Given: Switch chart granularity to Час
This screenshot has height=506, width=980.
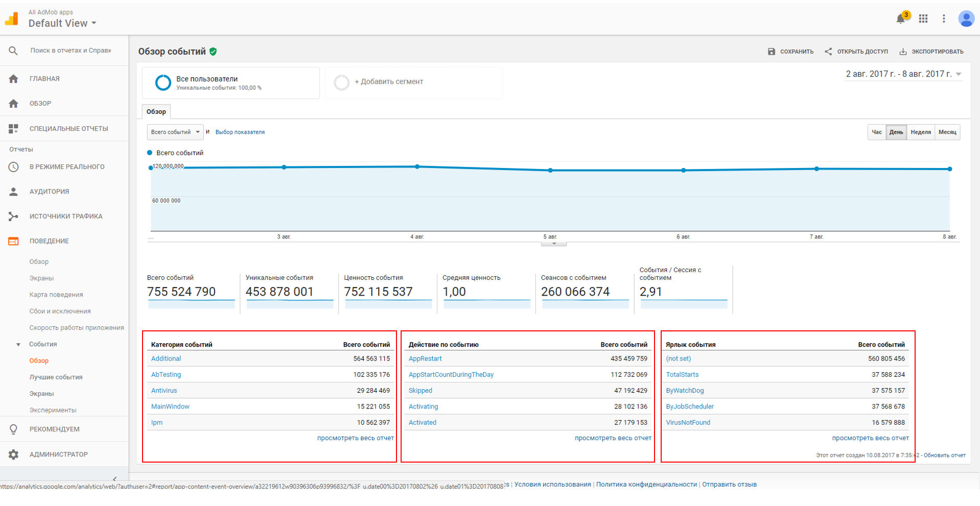Looking at the screenshot, I should tap(877, 132).
